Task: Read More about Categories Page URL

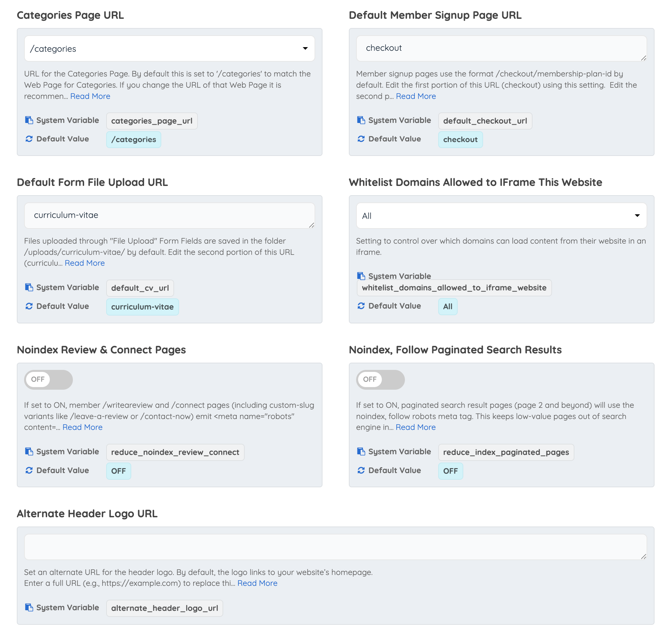Action: (x=90, y=96)
